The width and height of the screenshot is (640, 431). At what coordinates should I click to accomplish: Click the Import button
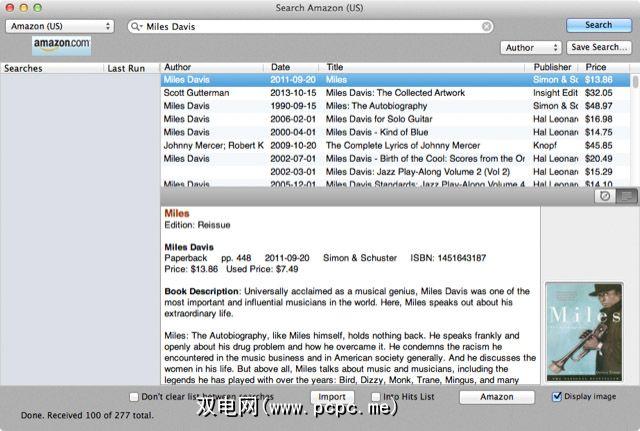(x=332, y=397)
